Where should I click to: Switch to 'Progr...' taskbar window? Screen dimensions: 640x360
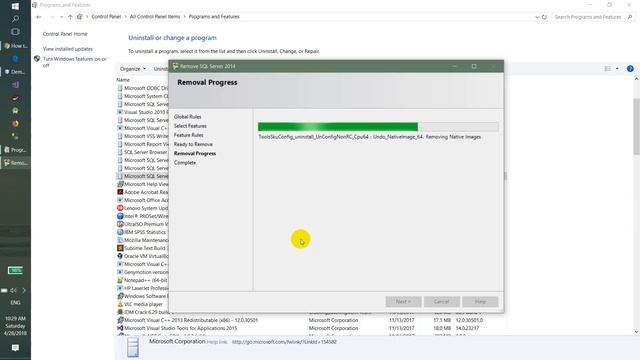coord(16,150)
